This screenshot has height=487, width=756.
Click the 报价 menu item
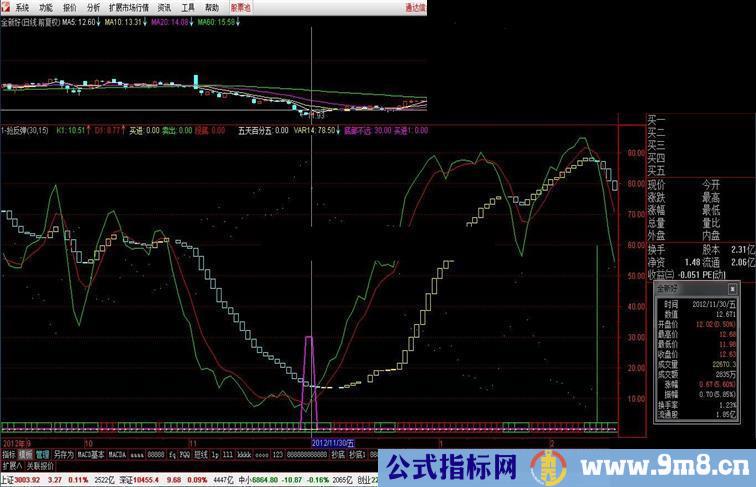pos(69,6)
